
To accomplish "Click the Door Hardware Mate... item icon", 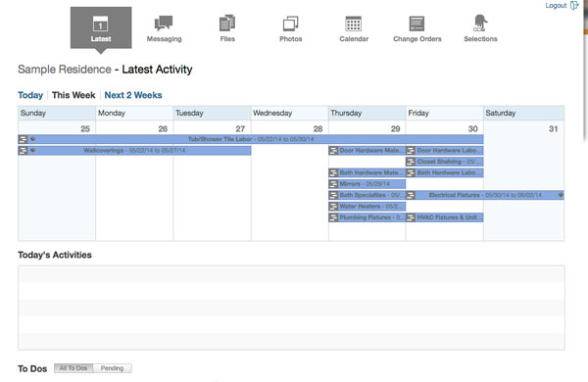I will coord(333,151).
